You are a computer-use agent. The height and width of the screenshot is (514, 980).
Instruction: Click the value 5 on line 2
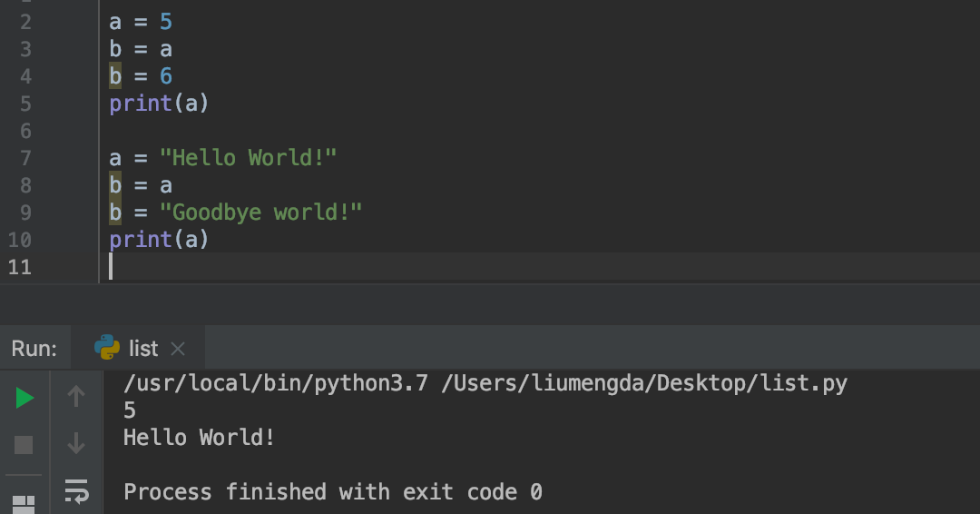coord(166,22)
